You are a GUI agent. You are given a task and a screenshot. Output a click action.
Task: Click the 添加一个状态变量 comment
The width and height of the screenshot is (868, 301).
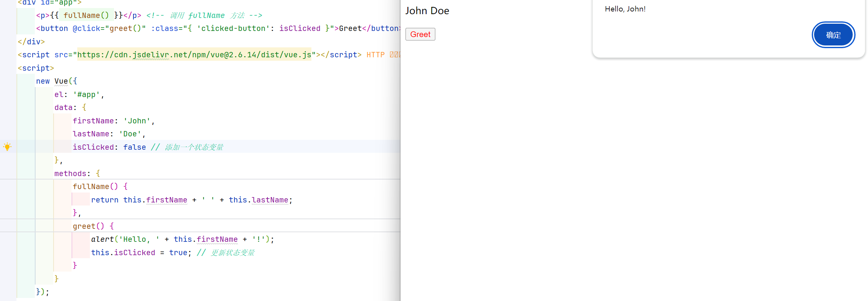pyautogui.click(x=187, y=147)
